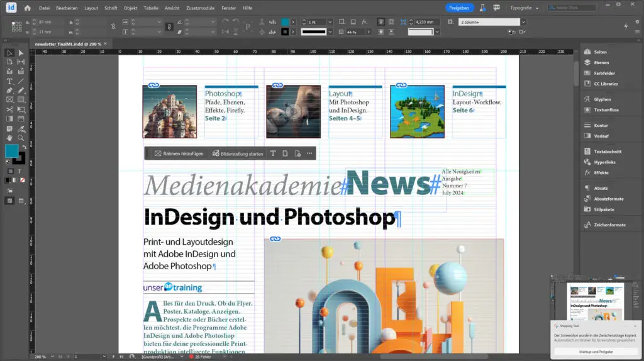644x361 pixels.
Task: Select the Note tool
Action: [9, 129]
